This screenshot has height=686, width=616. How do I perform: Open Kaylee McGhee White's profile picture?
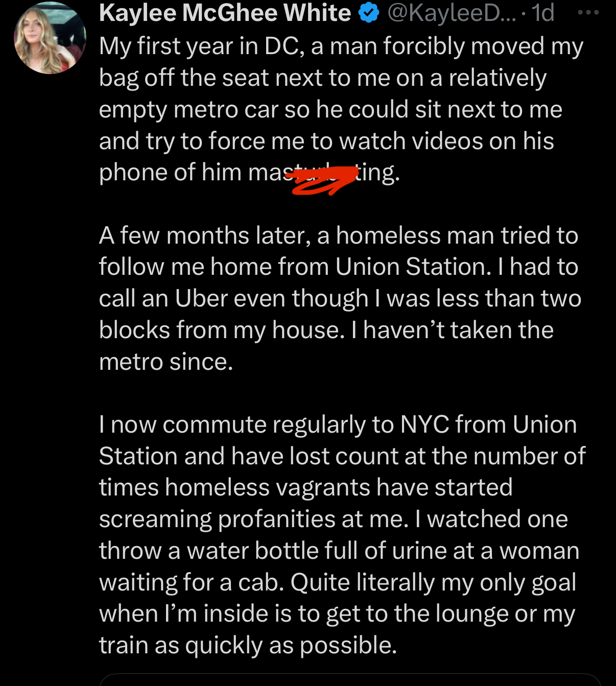[x=50, y=38]
